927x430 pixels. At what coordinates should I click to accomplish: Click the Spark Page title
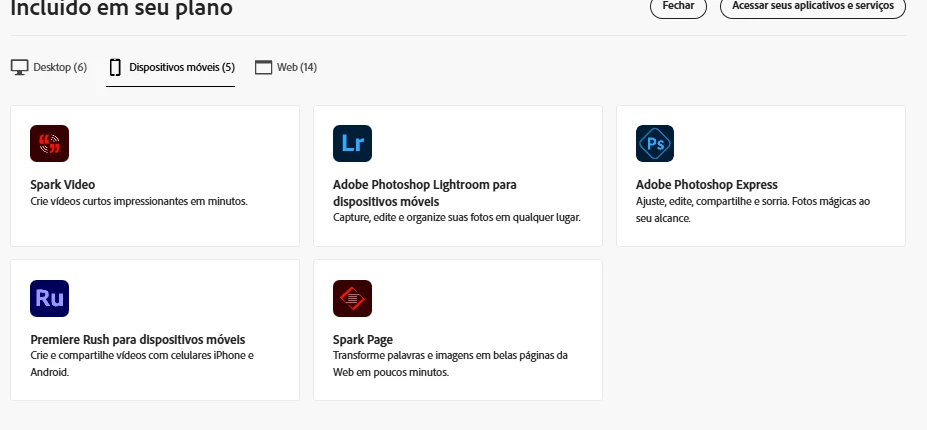pos(363,340)
